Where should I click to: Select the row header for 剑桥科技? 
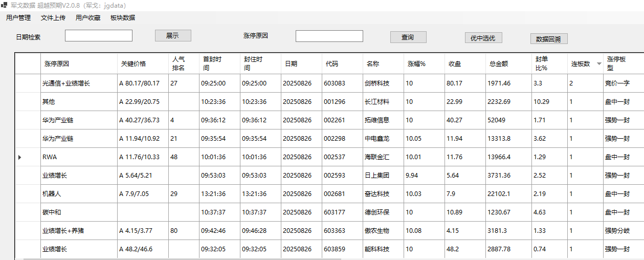28,83
